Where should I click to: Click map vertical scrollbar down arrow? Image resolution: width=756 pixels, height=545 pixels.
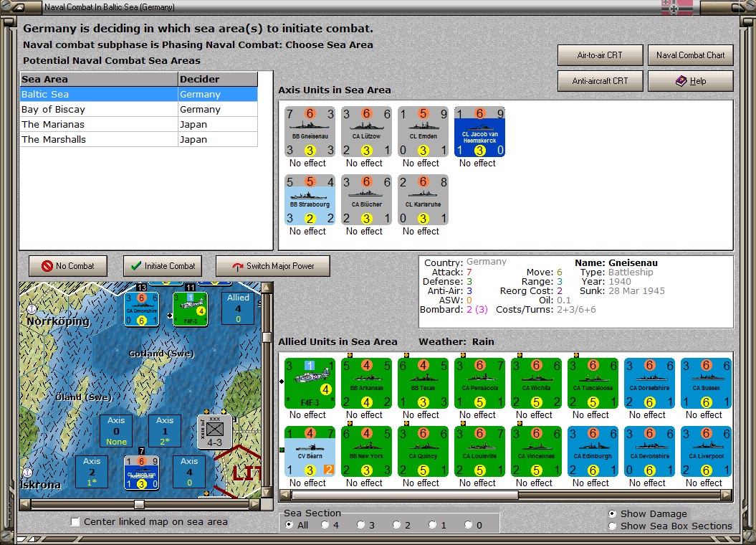click(x=266, y=493)
